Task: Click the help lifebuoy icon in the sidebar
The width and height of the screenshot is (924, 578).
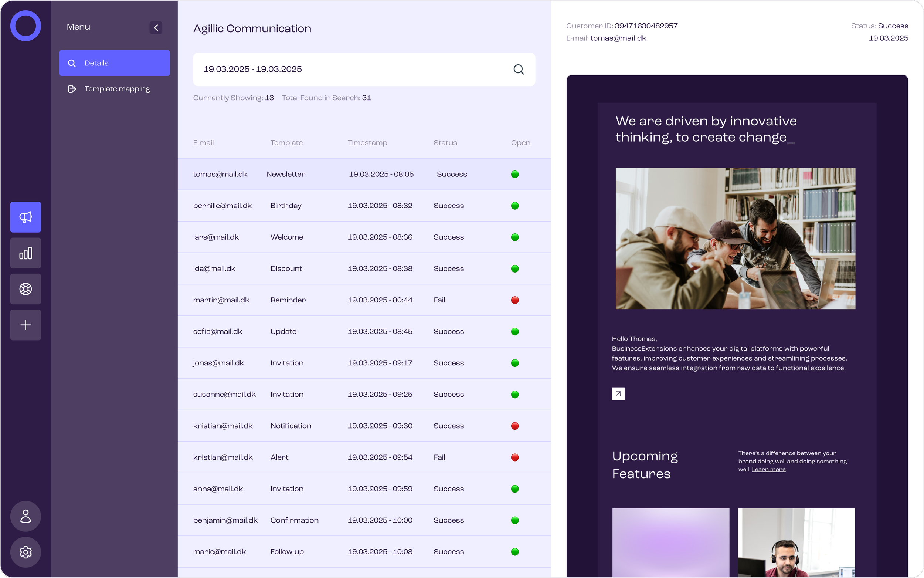Action: [25, 288]
